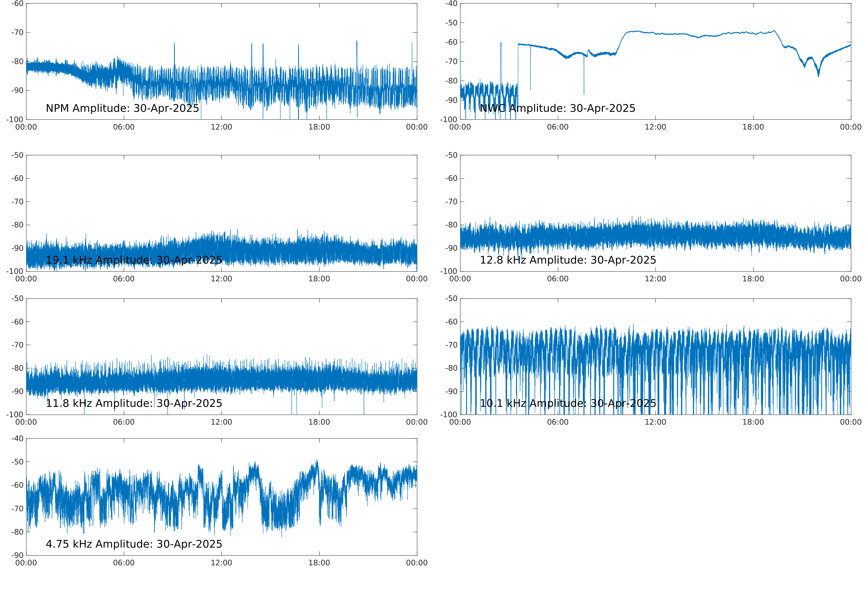Click the 12:00 tick label under 10.1 kHz plot
This screenshot has height=597, width=868.
pyautogui.click(x=655, y=422)
